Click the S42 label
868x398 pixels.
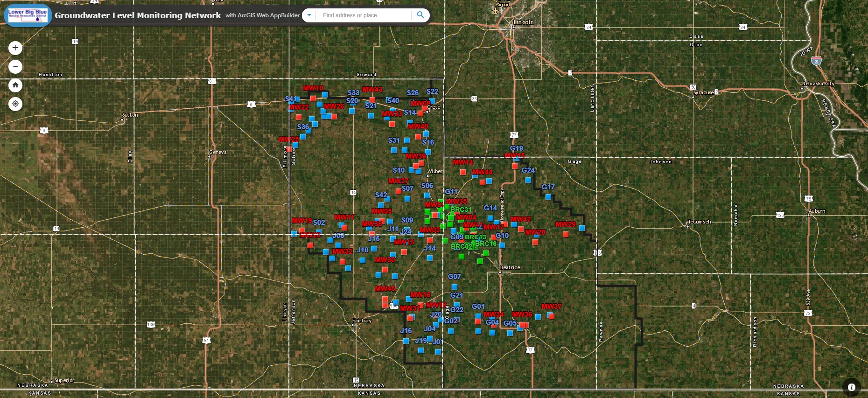(x=381, y=195)
